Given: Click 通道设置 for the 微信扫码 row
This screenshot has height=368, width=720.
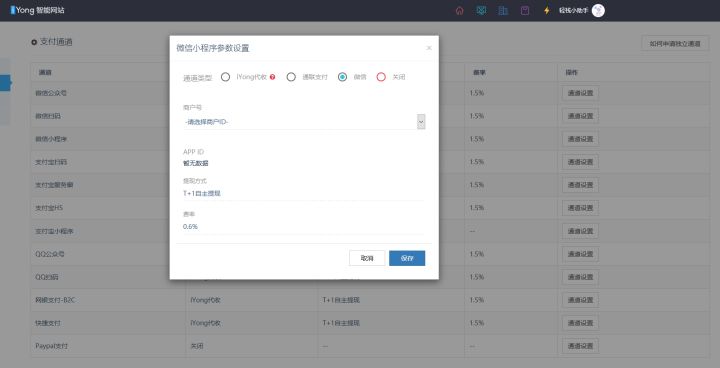Looking at the screenshot, I should (580, 116).
